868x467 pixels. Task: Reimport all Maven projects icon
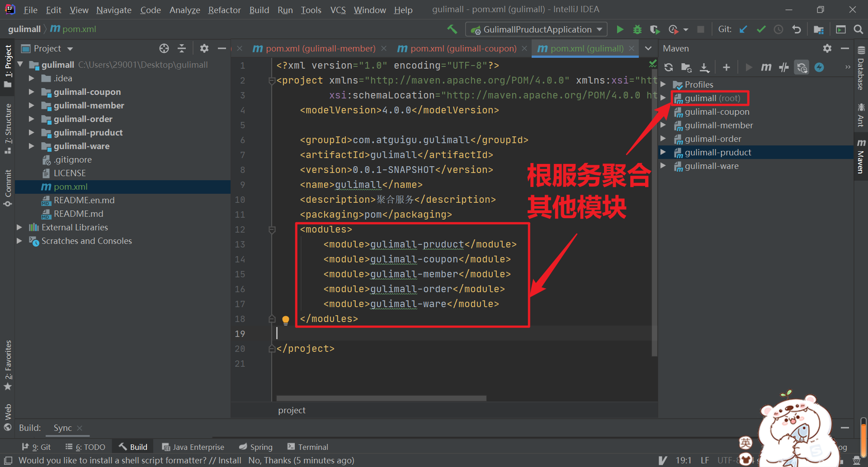coord(669,67)
